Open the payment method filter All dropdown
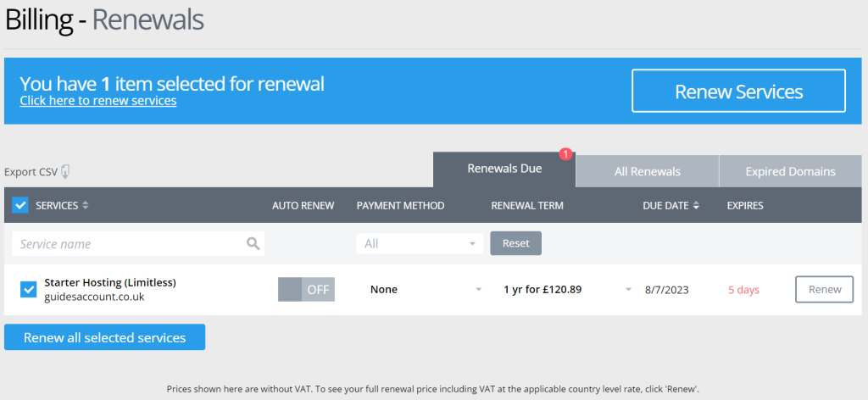868x400 pixels. pyautogui.click(x=420, y=243)
